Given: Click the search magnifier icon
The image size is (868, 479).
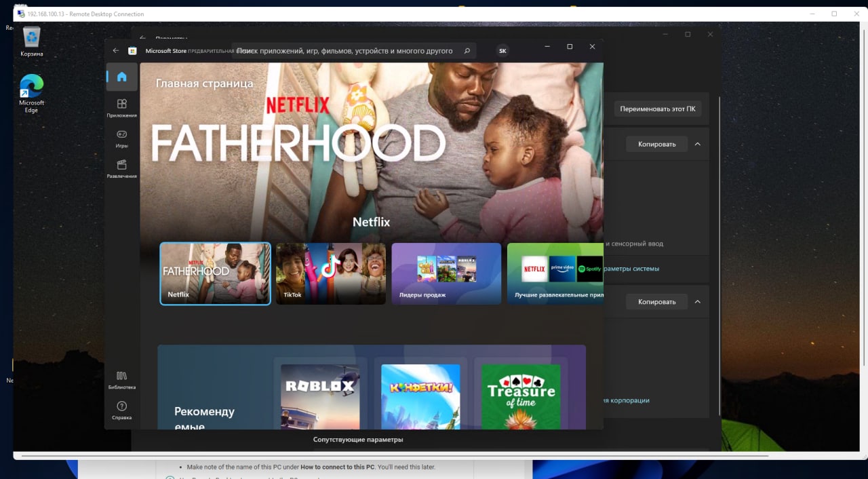Looking at the screenshot, I should point(467,51).
